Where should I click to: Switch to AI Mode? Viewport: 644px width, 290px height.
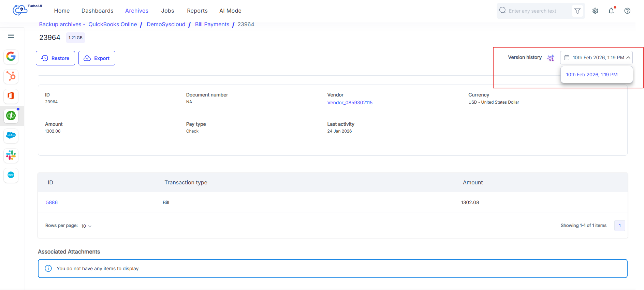coord(230,11)
